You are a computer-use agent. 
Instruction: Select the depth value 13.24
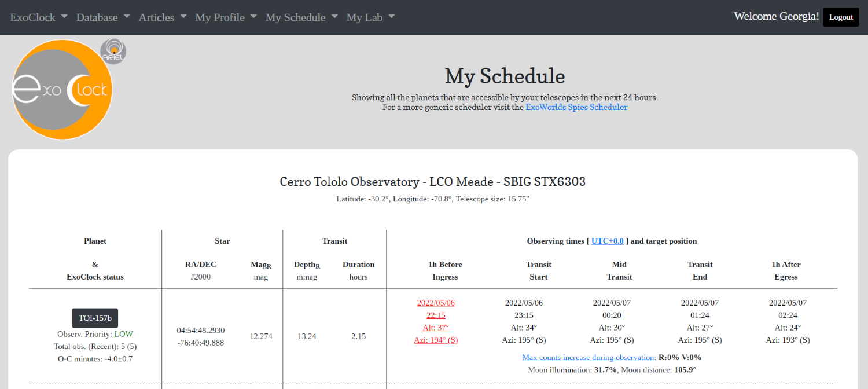307,336
